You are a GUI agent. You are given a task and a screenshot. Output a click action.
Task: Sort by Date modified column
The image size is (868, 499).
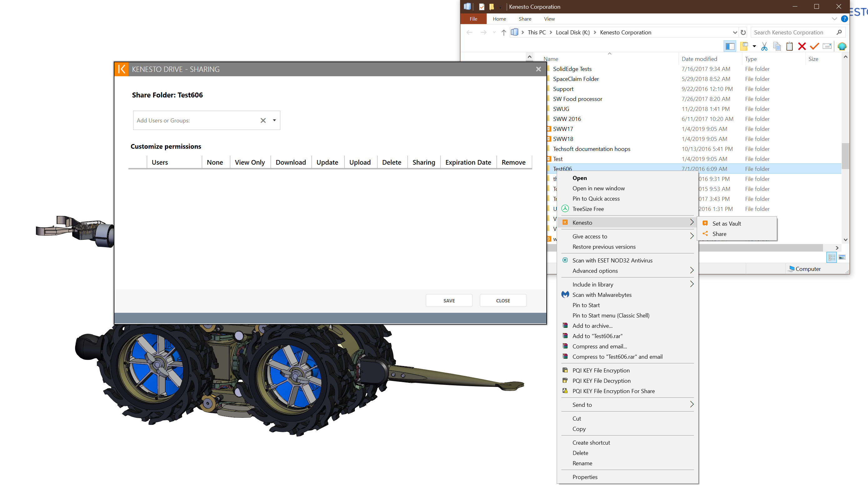[699, 59]
